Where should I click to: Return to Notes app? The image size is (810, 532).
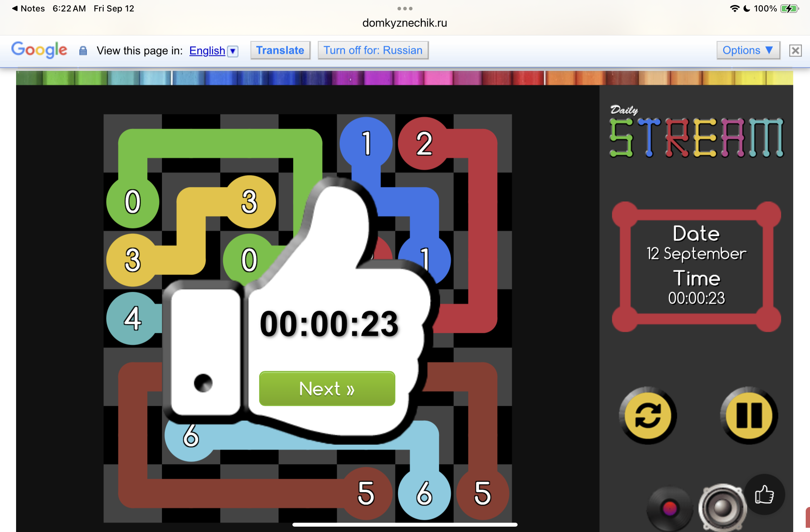(28, 9)
